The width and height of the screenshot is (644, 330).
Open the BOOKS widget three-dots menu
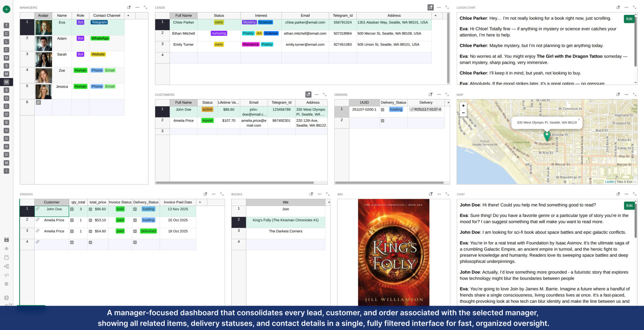(319, 194)
